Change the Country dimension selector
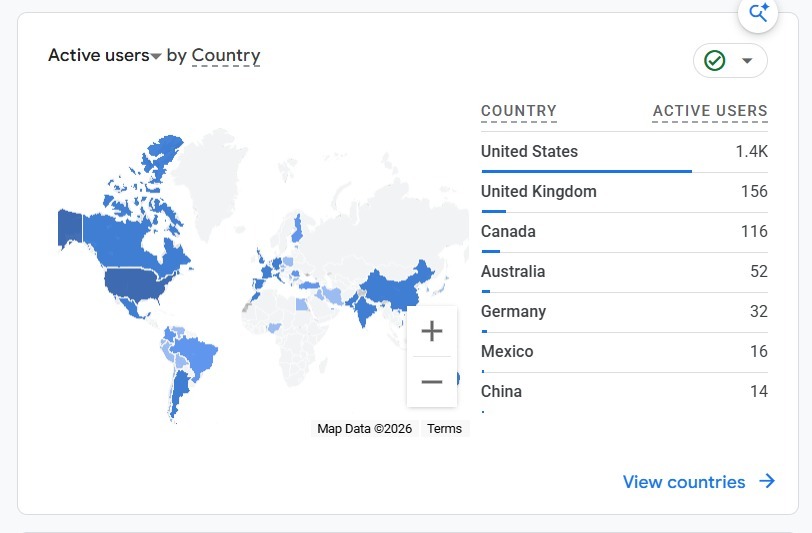Viewport: 812px width, 533px height. pyautogui.click(x=226, y=55)
